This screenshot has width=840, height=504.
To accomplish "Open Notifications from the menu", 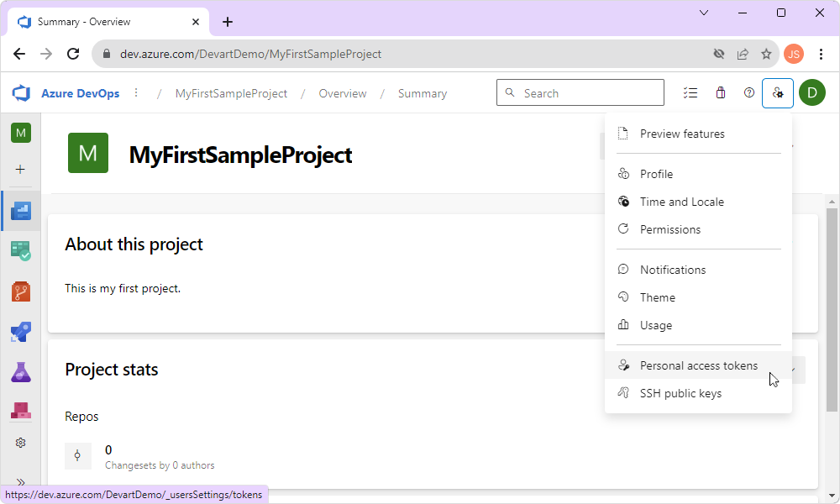I will (698, 270).
